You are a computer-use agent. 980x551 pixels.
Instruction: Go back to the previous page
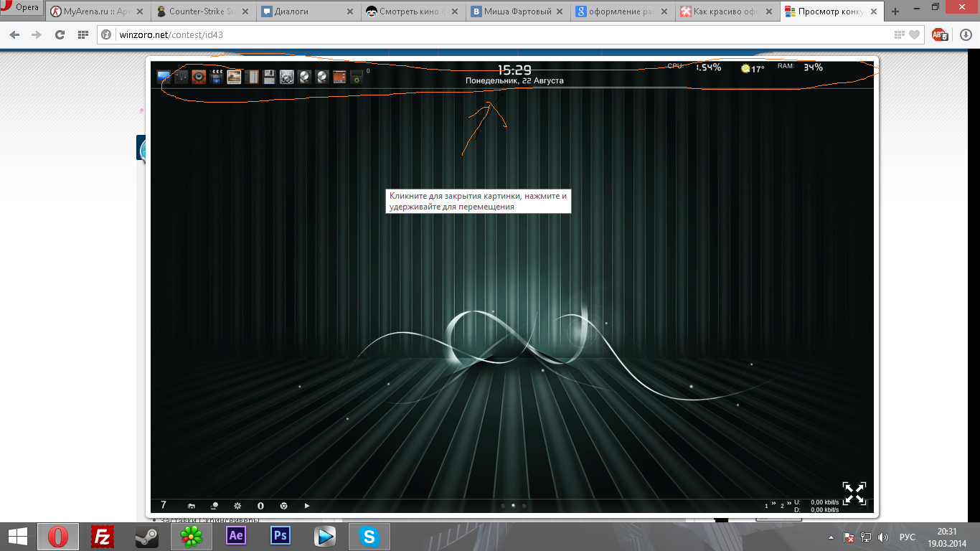14,34
